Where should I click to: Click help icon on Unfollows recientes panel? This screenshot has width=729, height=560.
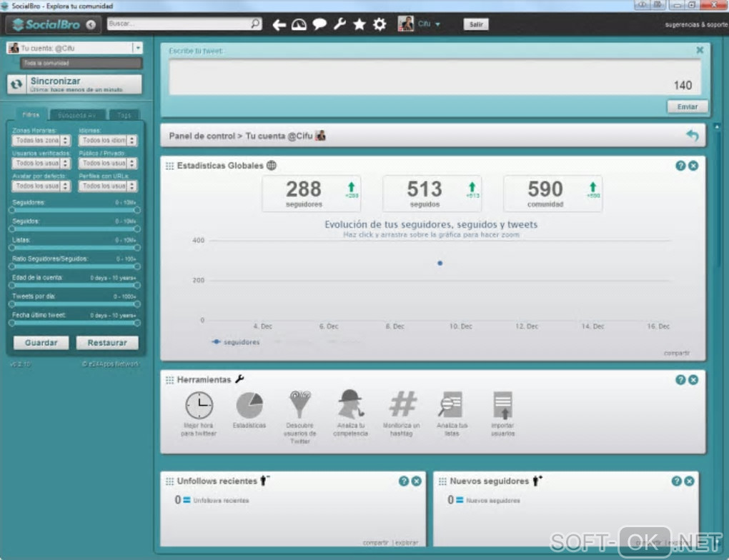pos(404,481)
